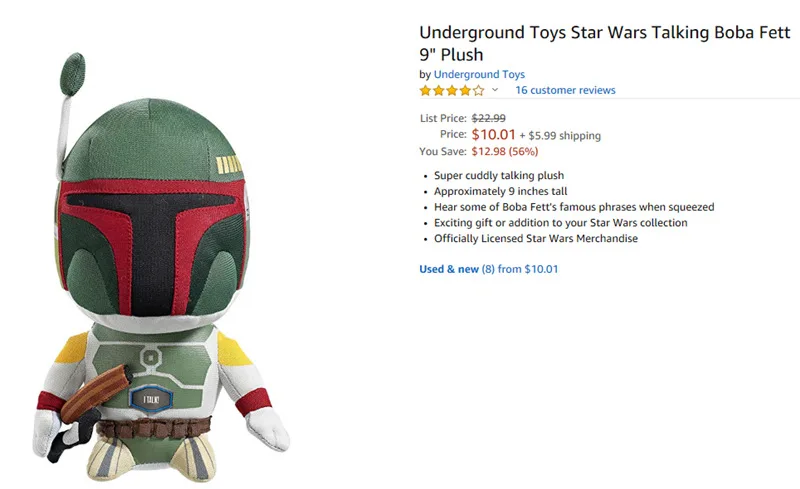The image size is (800, 489).
Task: Click the 'I TALK!' badge on plush chest
Action: click(x=151, y=399)
